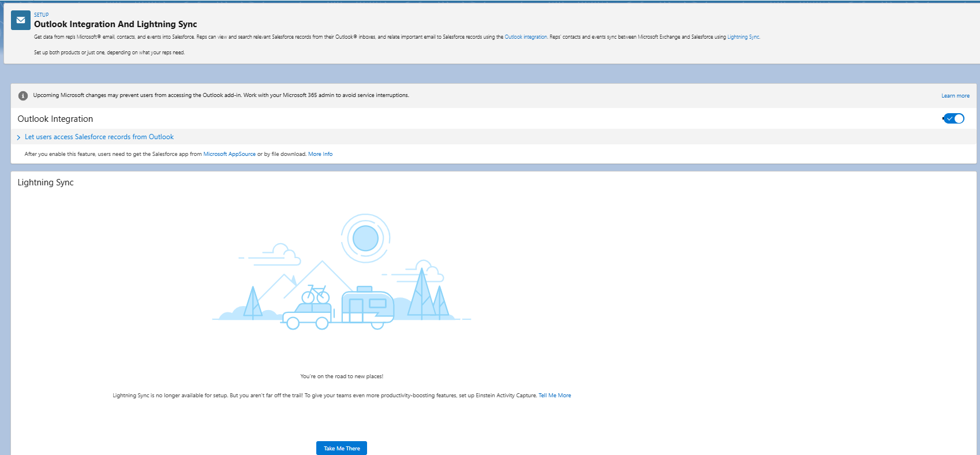Click the "Upcoming Microsoft changes" banner message

pyautogui.click(x=221, y=95)
